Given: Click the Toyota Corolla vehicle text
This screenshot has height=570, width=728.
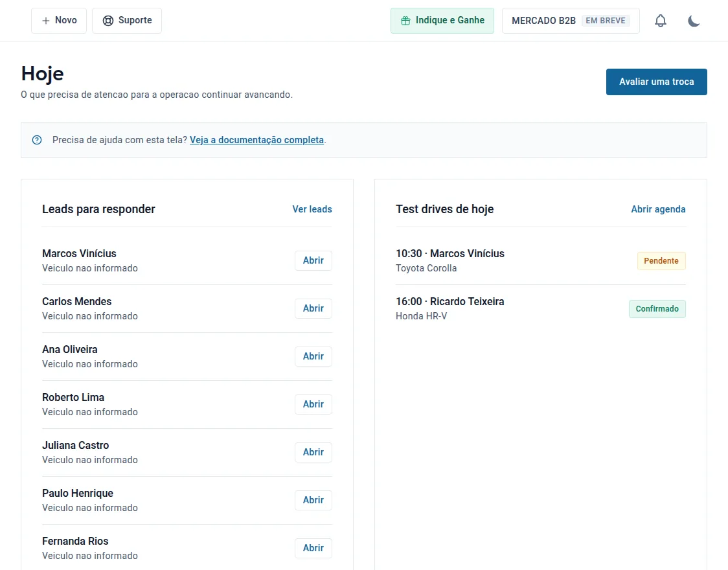Looking at the screenshot, I should pos(426,268).
